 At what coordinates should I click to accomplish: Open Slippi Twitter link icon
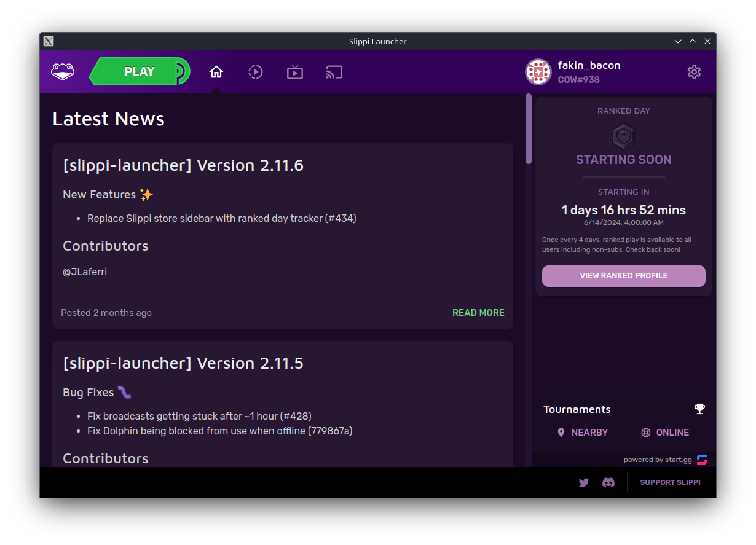[x=584, y=482]
